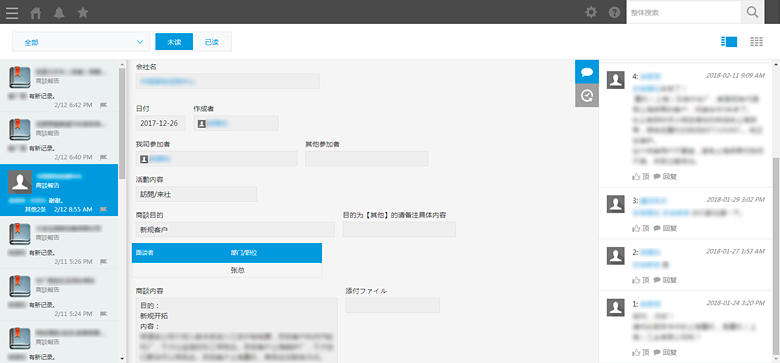Flag the notification dated 2/12 6:40 PM
This screenshot has height=363, width=780.
[103, 157]
